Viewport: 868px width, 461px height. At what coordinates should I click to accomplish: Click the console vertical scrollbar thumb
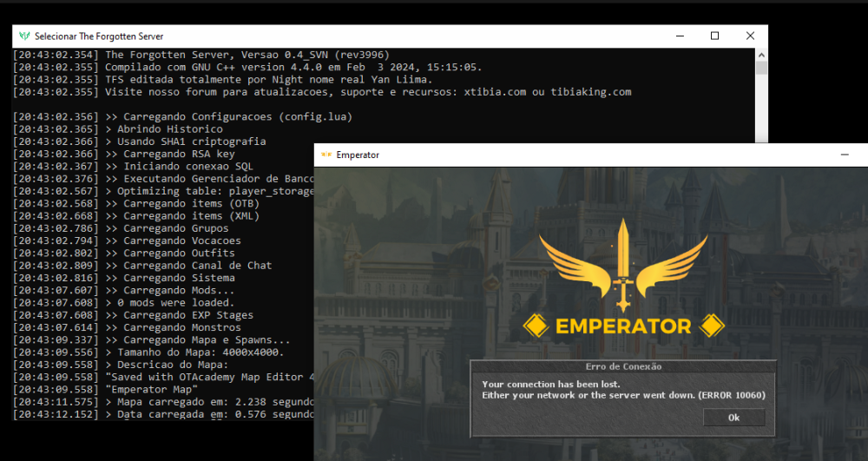tap(761, 68)
